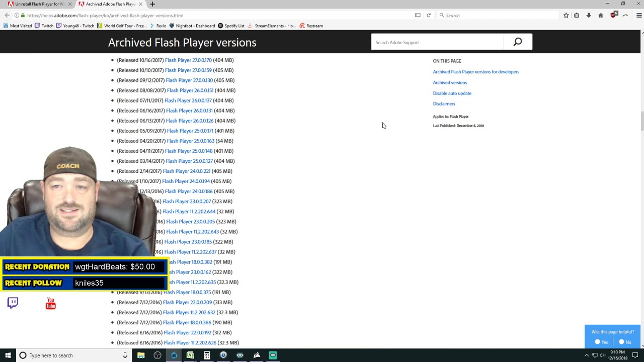Click the Adobe search magnifier button
This screenshot has height=362, width=644.
[x=518, y=42]
